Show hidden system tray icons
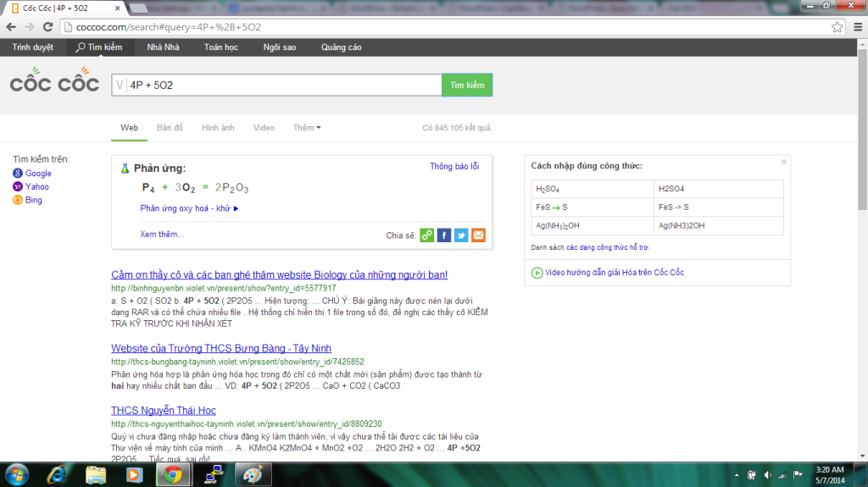This screenshot has height=487, width=868. 737,475
